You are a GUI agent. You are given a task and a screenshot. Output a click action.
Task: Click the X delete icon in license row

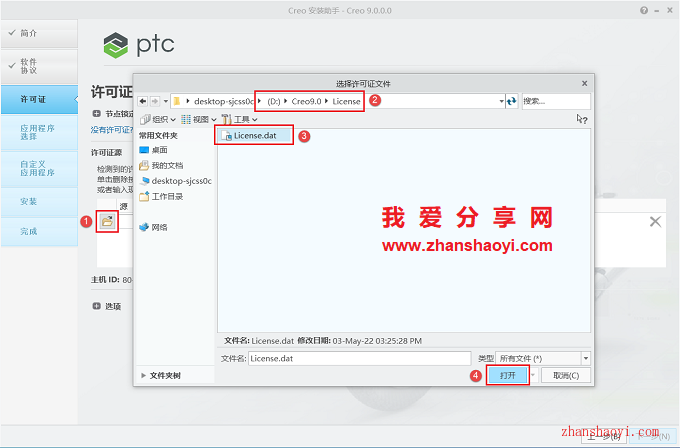[x=655, y=222]
